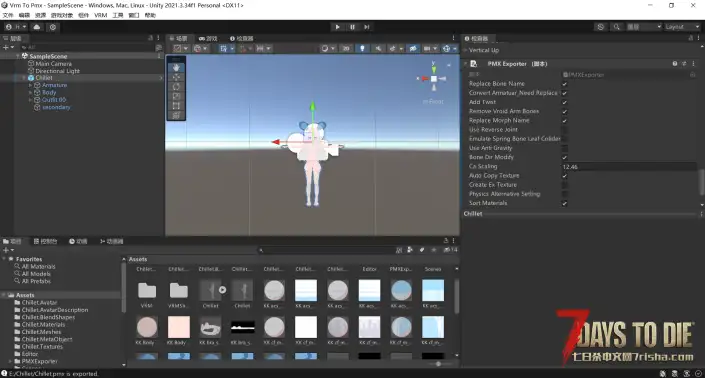Select the secondary object in hierarchy
Viewport: 705px width, 378px height.
point(56,107)
